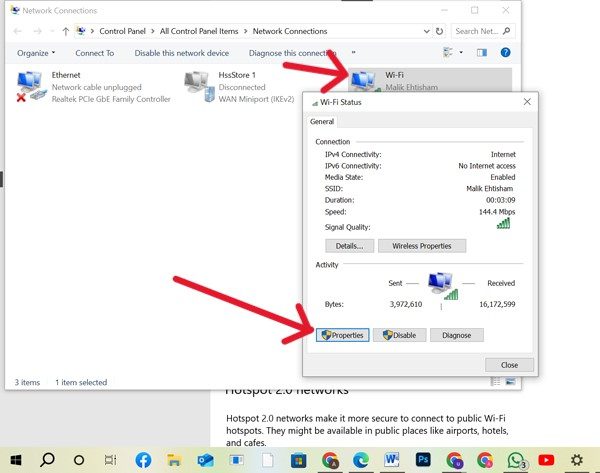Open Microsoft Store from taskbar
The width and height of the screenshot is (600, 473).
(x=298, y=460)
